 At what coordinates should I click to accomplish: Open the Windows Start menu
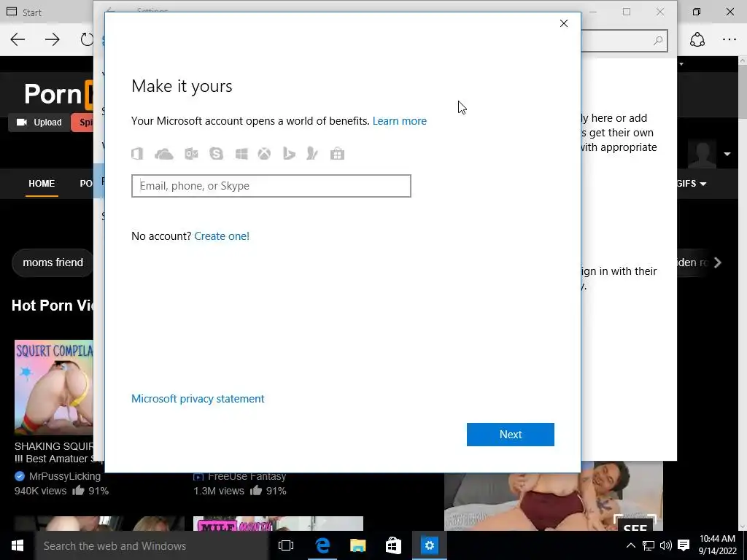(x=18, y=545)
